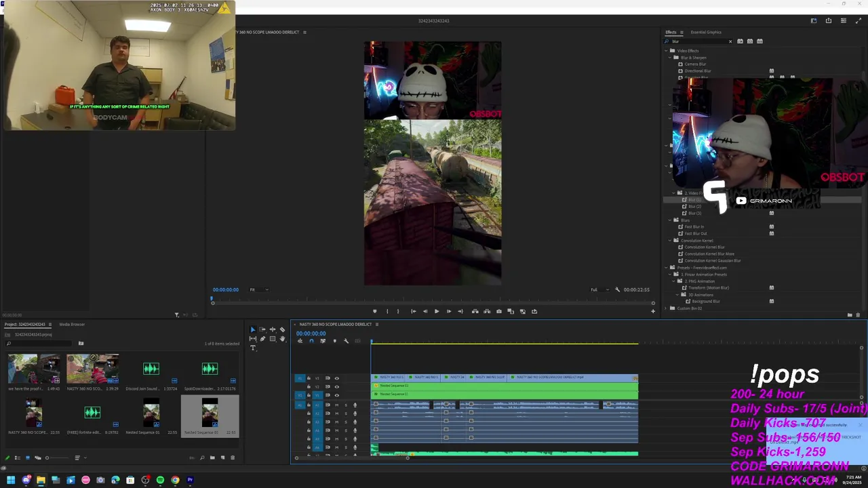
Task: Enable voice-over record on A1
Action: [x=355, y=405]
